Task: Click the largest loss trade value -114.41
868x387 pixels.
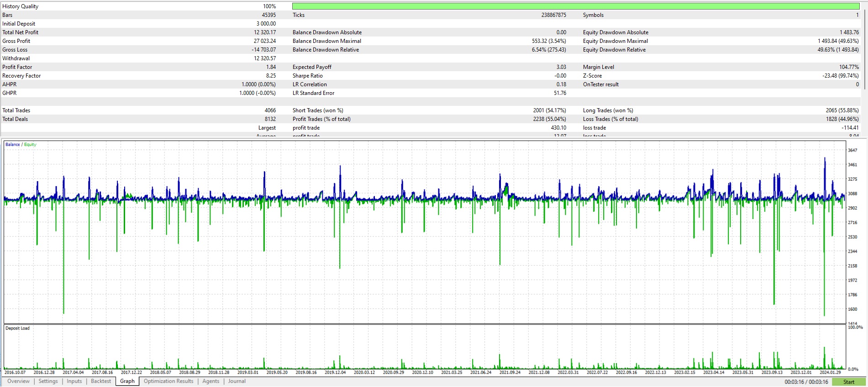Action: coord(850,128)
